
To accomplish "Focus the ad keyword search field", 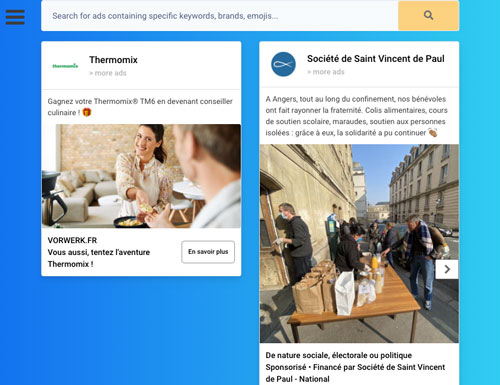I will [x=220, y=16].
